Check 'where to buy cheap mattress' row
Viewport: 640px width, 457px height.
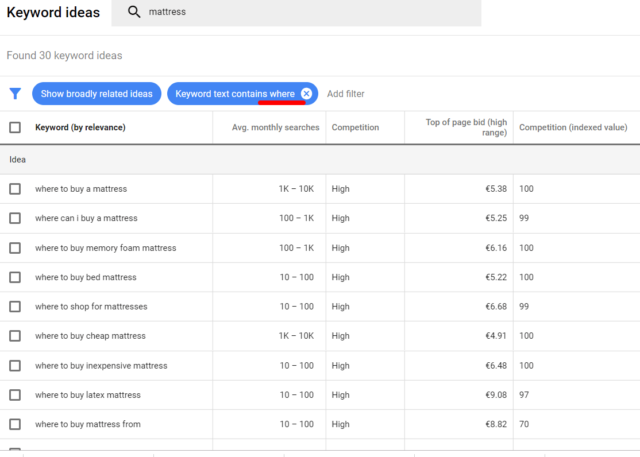point(15,336)
